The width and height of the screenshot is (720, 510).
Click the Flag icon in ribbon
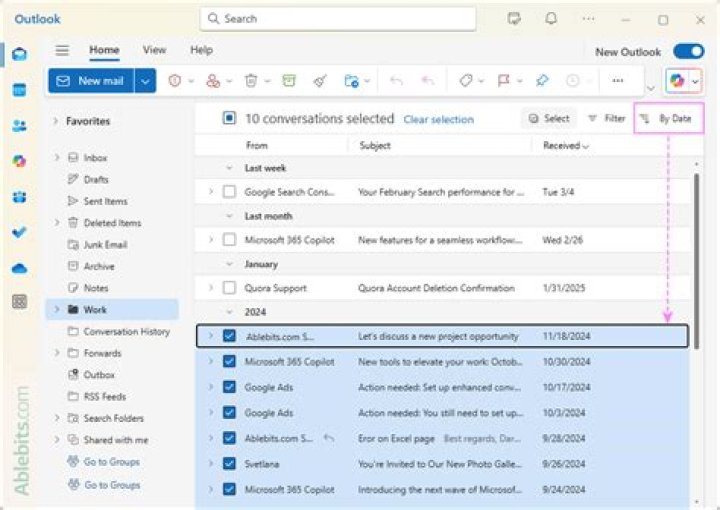(504, 81)
